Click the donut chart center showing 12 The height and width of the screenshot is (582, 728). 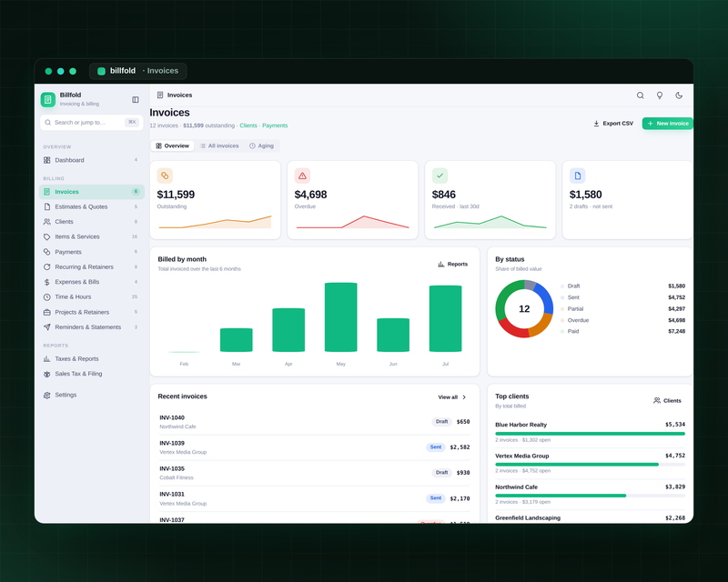click(524, 309)
